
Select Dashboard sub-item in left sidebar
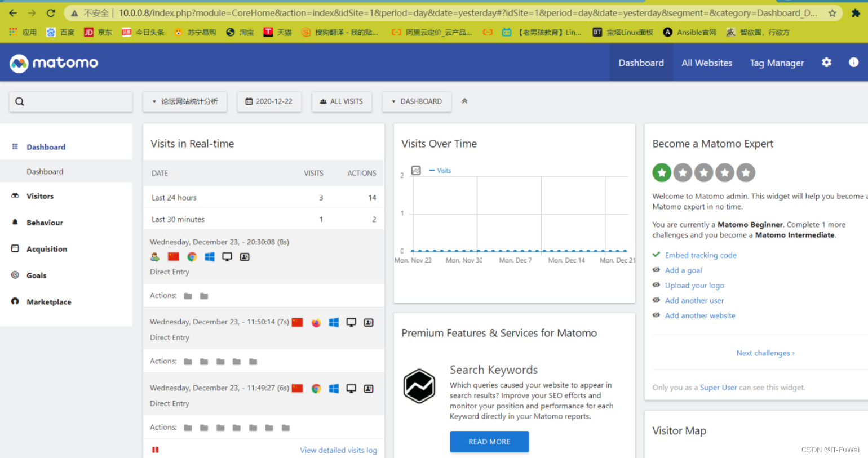click(45, 172)
